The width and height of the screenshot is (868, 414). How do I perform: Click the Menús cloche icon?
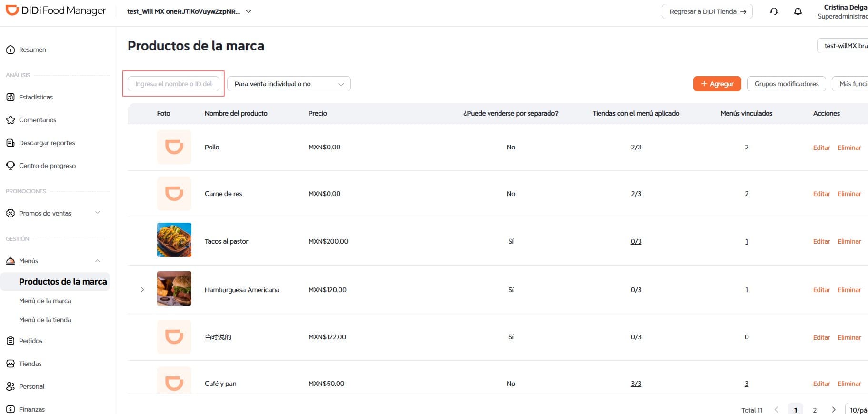coord(10,261)
